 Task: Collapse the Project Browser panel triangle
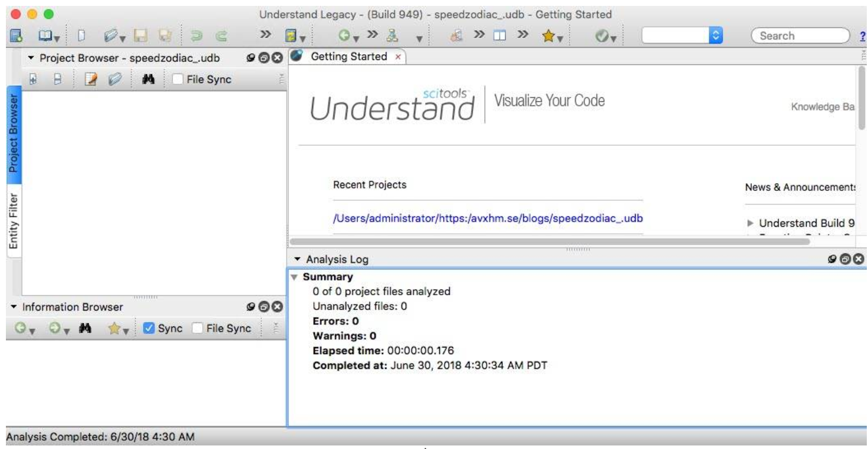31,58
